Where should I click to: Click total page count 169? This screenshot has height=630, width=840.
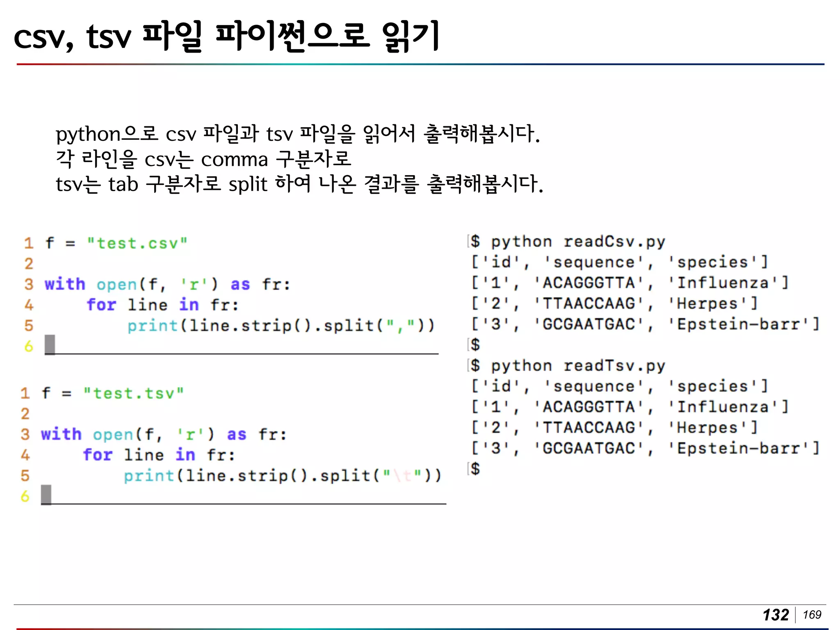[x=812, y=615]
